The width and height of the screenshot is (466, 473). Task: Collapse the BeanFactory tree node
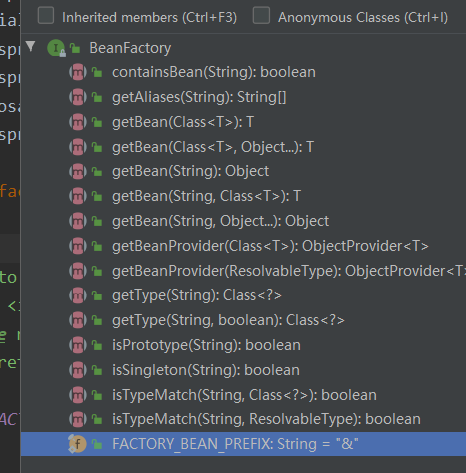(30, 46)
